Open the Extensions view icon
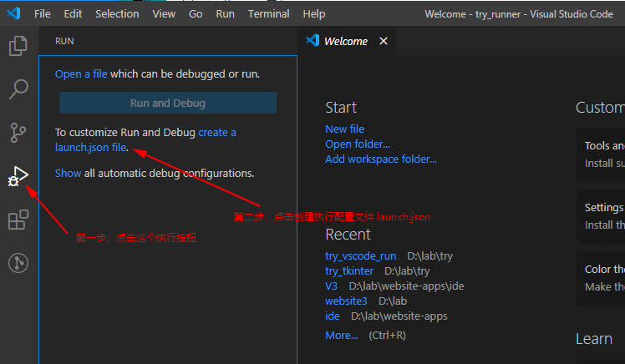Image resolution: width=625 pixels, height=364 pixels. [x=18, y=220]
